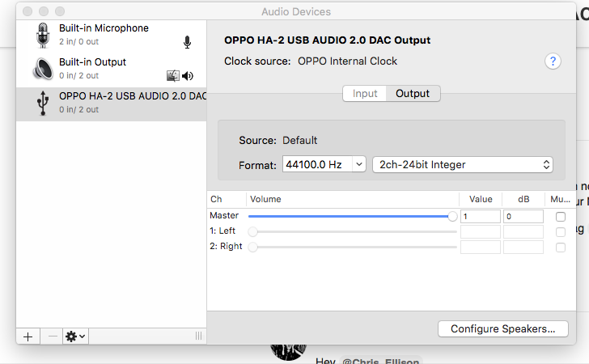Click the Master channel label
Image resolution: width=589 pixels, height=364 pixels.
(224, 215)
